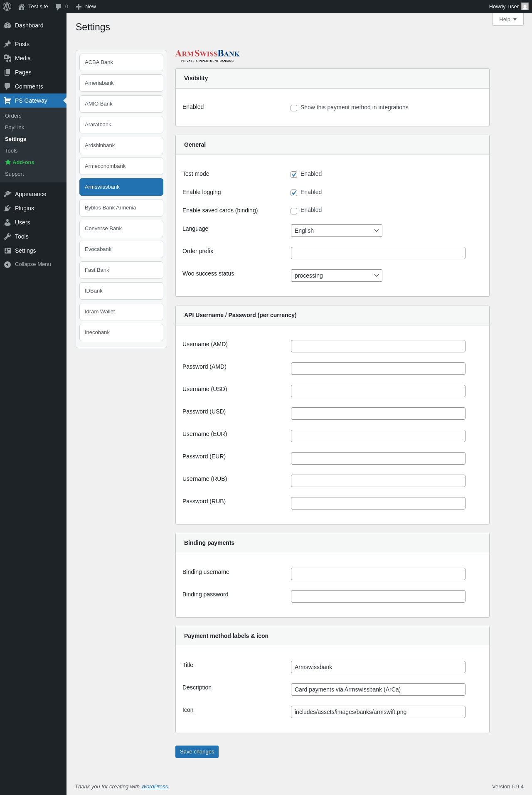Viewport: 532px width, 795px height.
Task: Open the comments bubble in admin bar
Action: point(58,7)
